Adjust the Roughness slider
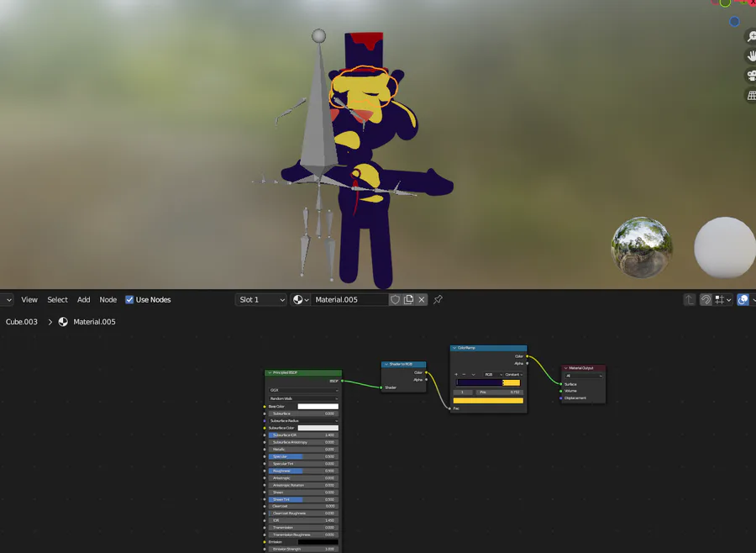This screenshot has width=756, height=553. coord(303,471)
